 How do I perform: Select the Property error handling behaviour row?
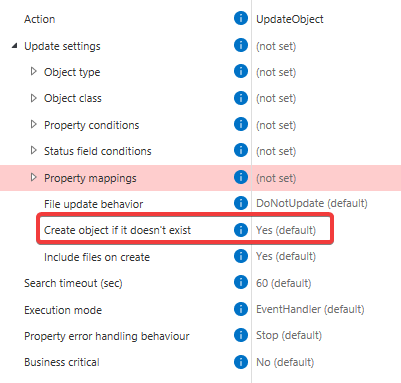coord(200,336)
